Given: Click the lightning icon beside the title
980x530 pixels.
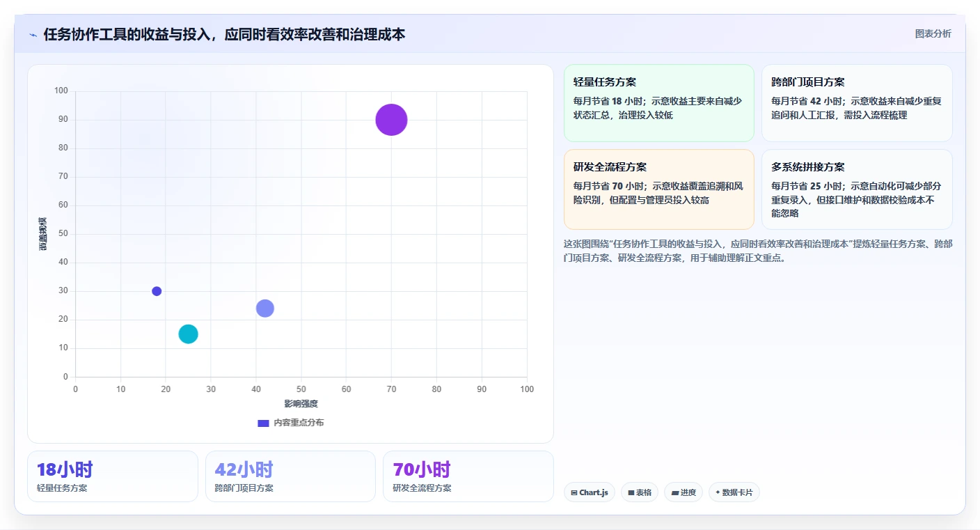Looking at the screenshot, I should [33, 35].
